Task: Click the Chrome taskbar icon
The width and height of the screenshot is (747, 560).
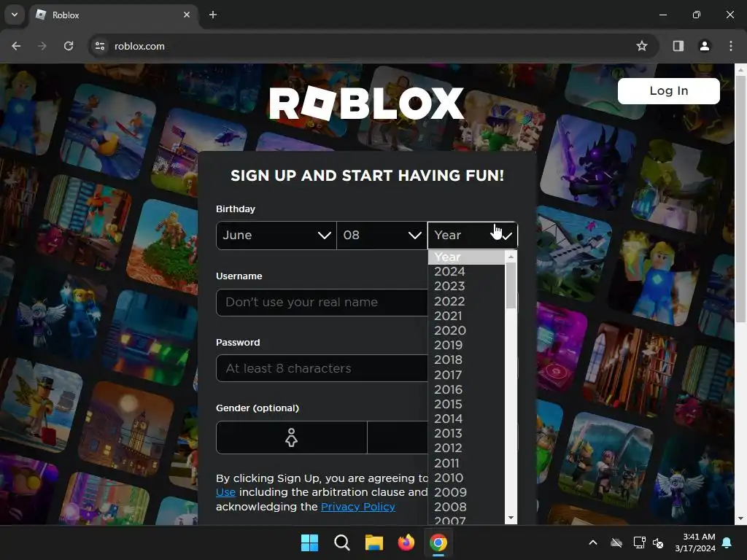Action: pyautogui.click(x=438, y=542)
